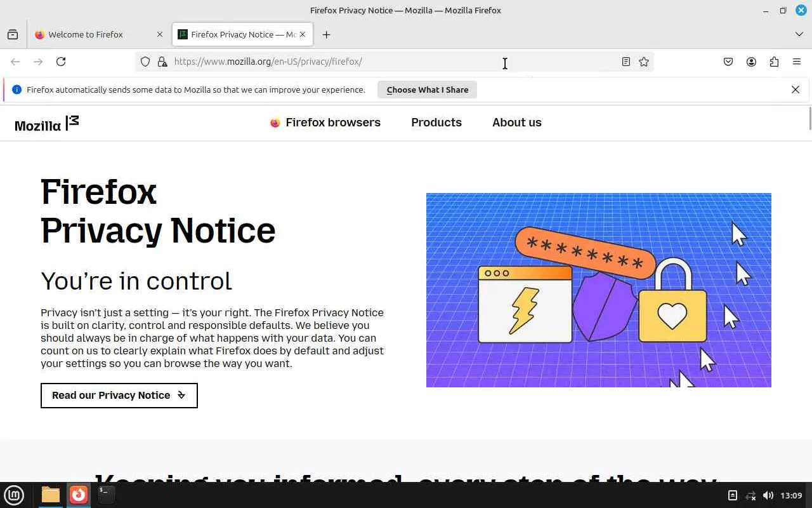Dismiss the data sharing notification bar
The image size is (812, 508).
[796, 90]
